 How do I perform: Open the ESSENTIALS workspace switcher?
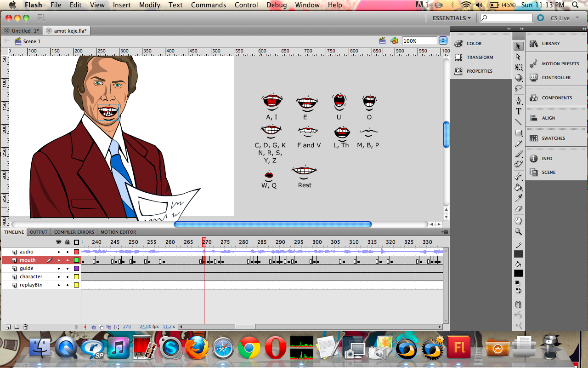pyautogui.click(x=451, y=18)
